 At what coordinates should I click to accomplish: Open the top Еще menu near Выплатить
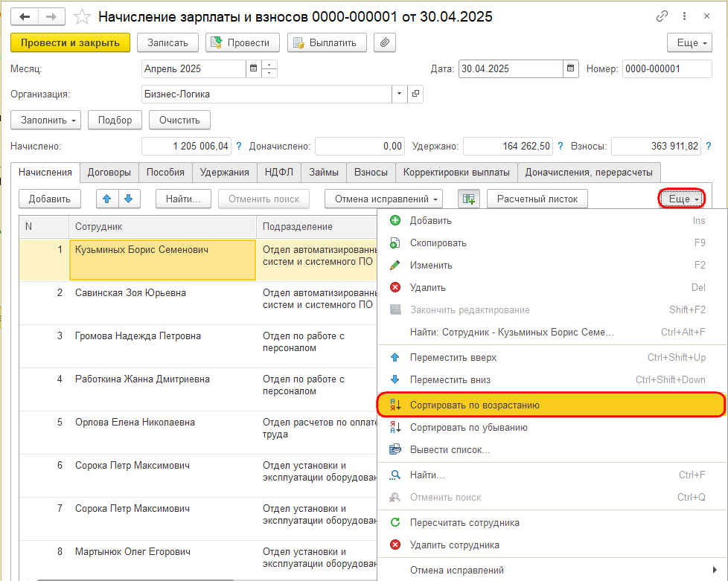coord(689,42)
